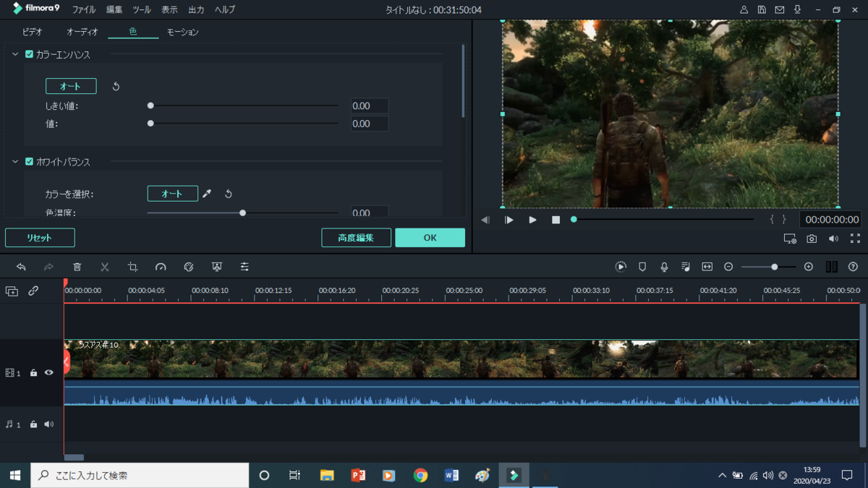Select the scissors split tool
The height and width of the screenshot is (488, 868).
(x=105, y=267)
